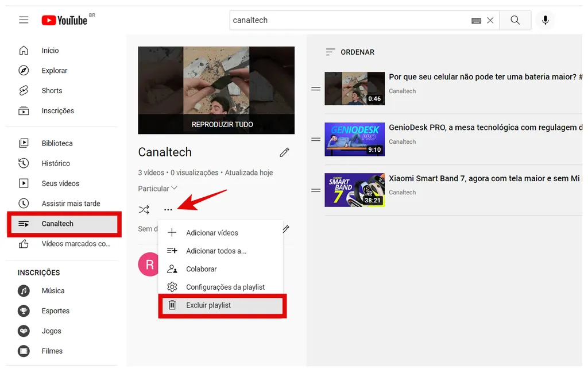Open the GenioDesk PRO 9:10 thumbnail
The height and width of the screenshot is (372, 588).
355,139
